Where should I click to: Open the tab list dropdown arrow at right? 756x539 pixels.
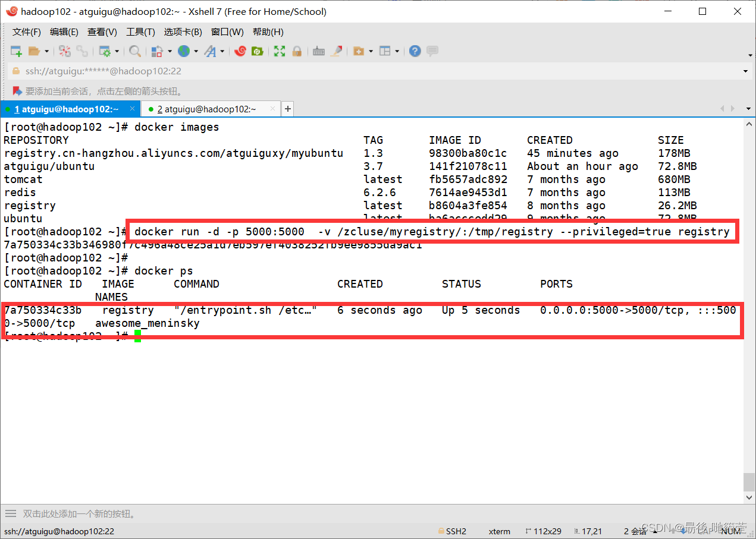[748, 109]
